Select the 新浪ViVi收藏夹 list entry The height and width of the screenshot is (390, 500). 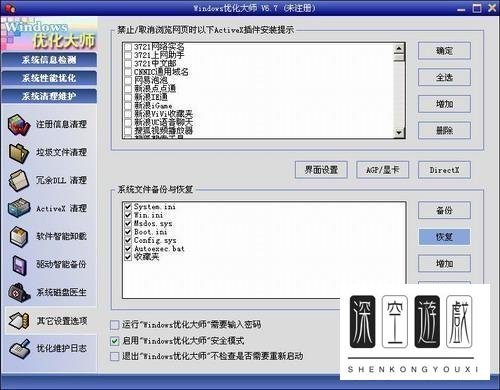(163, 114)
